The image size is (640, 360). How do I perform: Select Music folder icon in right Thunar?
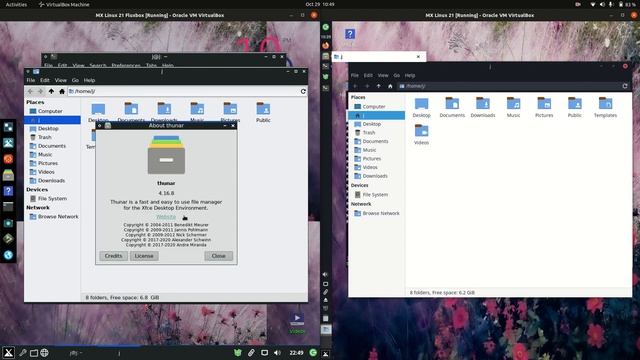pyautogui.click(x=513, y=107)
